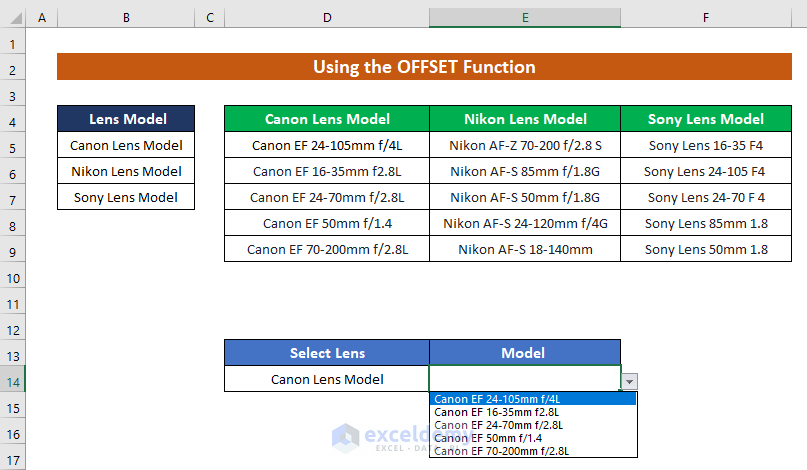Click green 'Sony Lens Model' table header

[706, 119]
